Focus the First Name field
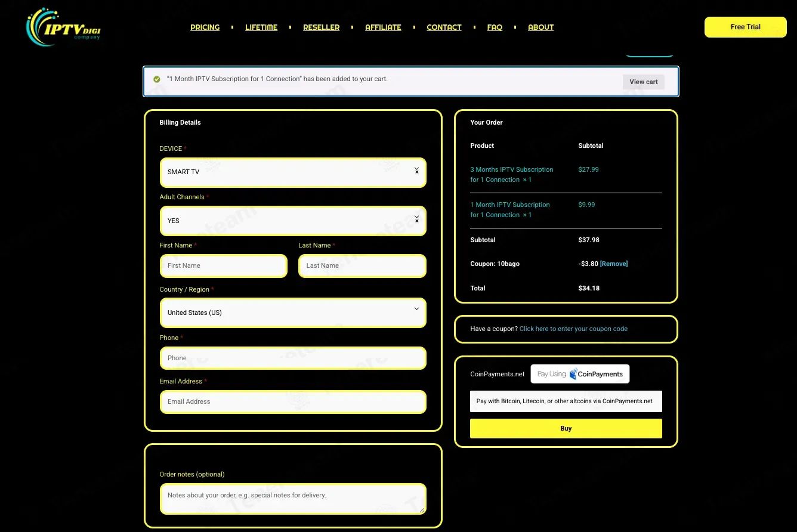Image resolution: width=797 pixels, height=532 pixels. tap(223, 266)
